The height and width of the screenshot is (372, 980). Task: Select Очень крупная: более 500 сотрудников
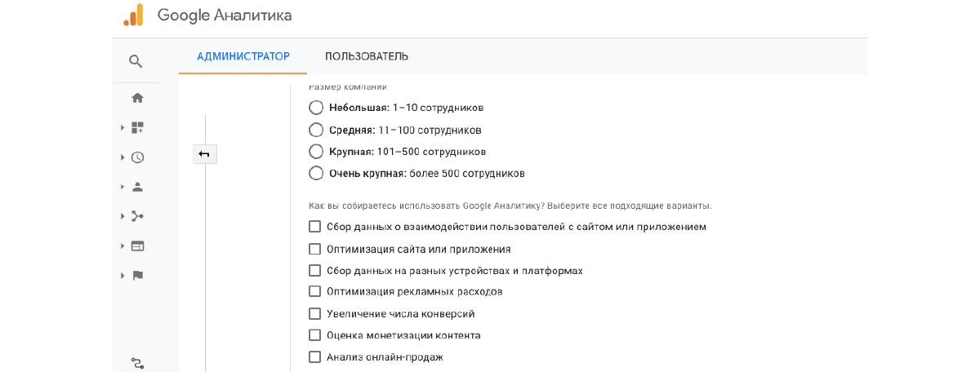pyautogui.click(x=316, y=173)
